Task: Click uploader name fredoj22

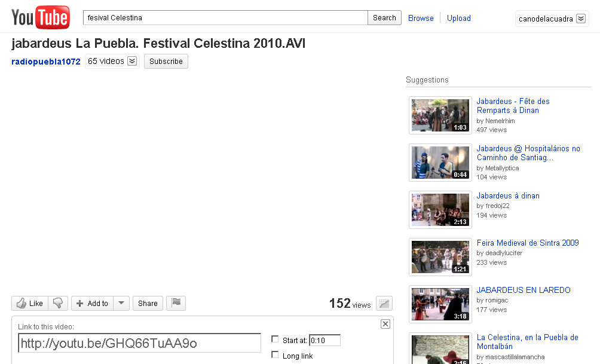Action: [x=497, y=206]
